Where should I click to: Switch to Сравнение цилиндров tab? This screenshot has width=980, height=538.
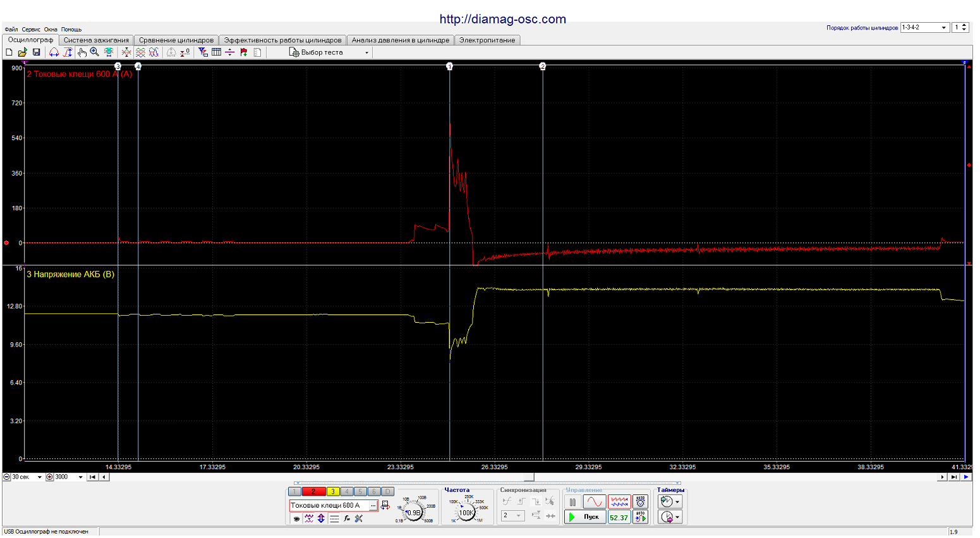pos(176,40)
